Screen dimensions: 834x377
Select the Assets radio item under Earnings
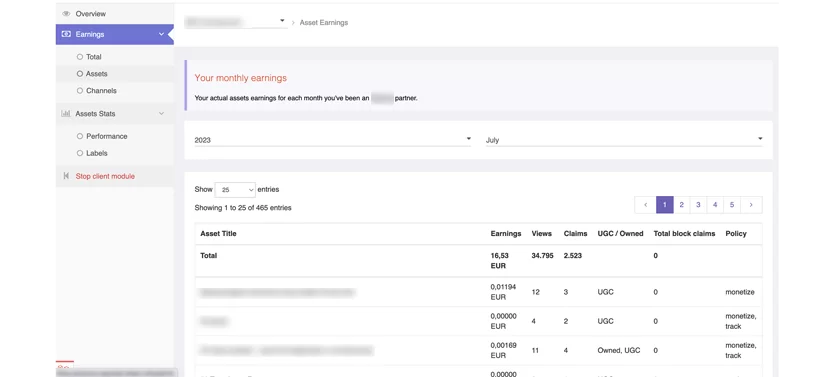[x=92, y=74]
